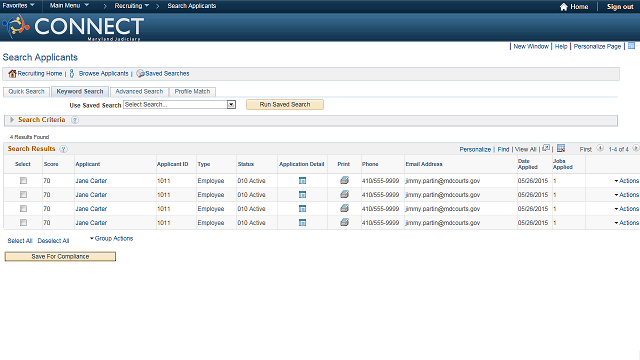Toggle the checkbox in the last result row
Viewport: 640px width, 360px height.
23,222
